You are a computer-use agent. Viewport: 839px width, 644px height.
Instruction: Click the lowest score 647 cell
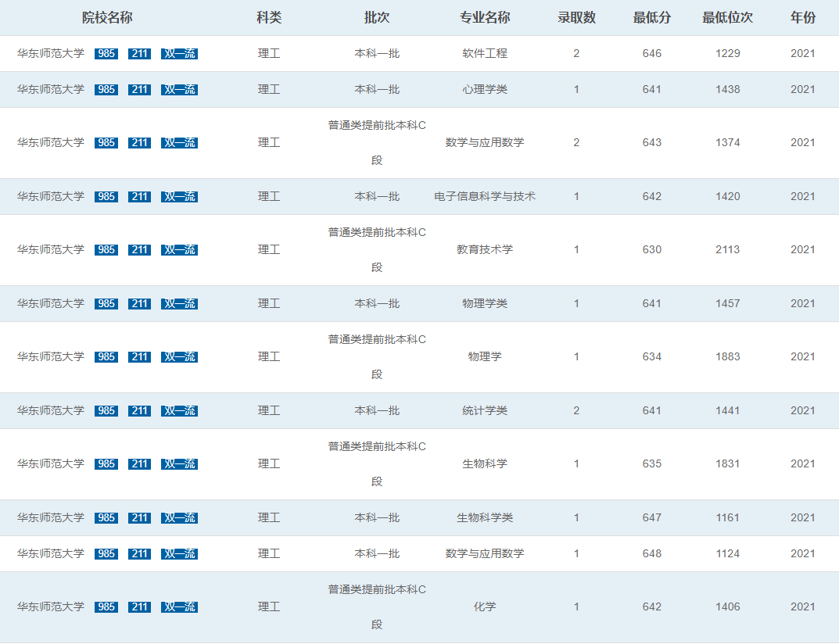651,517
